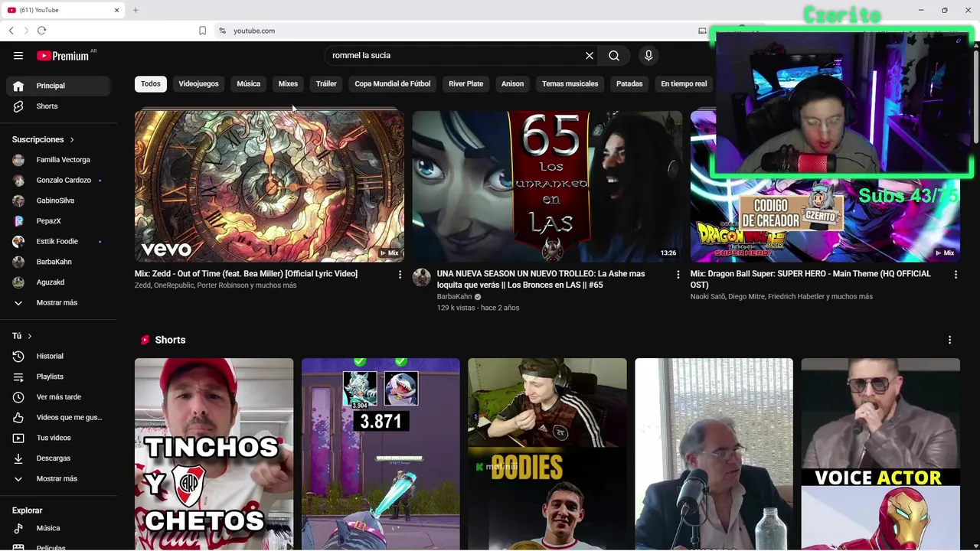Screen dimensions: 980x551
Task: Go back in browser history
Action: coord(11,31)
